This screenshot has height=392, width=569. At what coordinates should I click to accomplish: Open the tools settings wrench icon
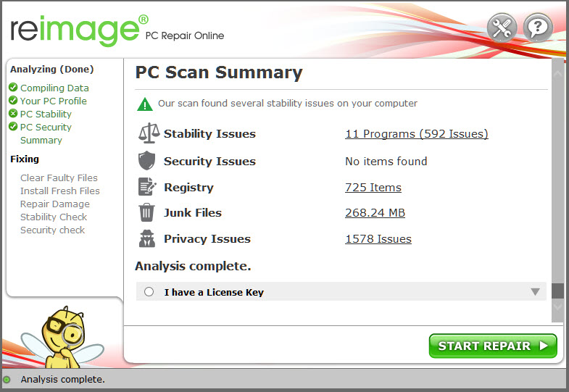point(502,28)
